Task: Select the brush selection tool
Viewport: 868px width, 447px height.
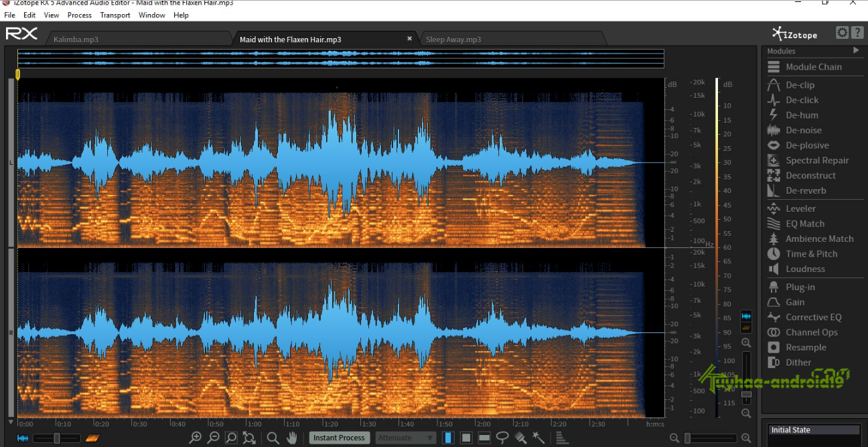Action: coord(520,438)
